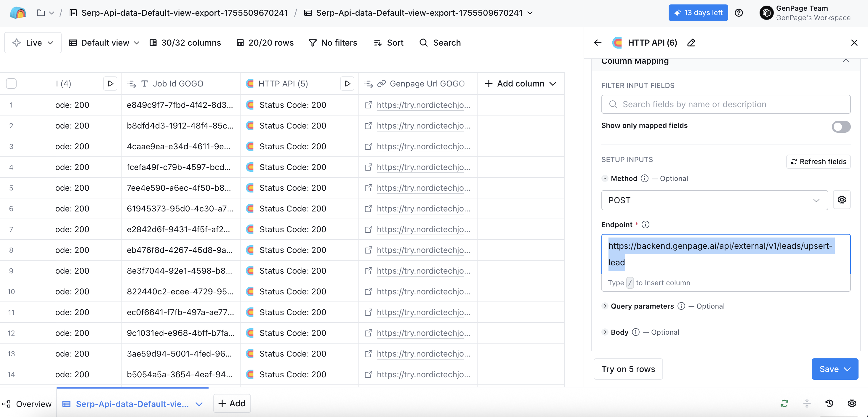Open the folder breadcrumb dropdown
Image resolution: width=868 pixels, height=417 pixels.
coord(46,13)
